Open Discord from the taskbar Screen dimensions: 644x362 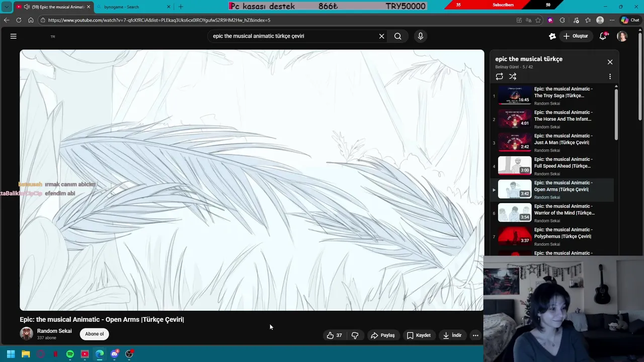click(114, 354)
